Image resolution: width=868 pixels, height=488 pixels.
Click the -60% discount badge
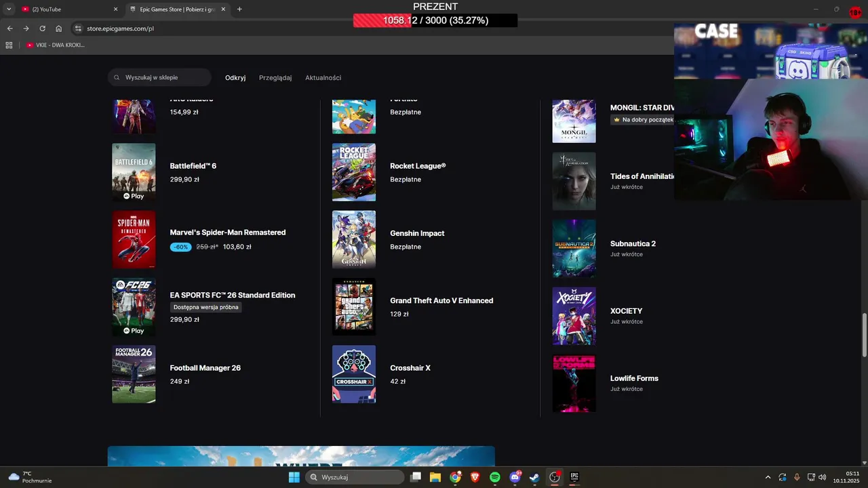pos(181,247)
